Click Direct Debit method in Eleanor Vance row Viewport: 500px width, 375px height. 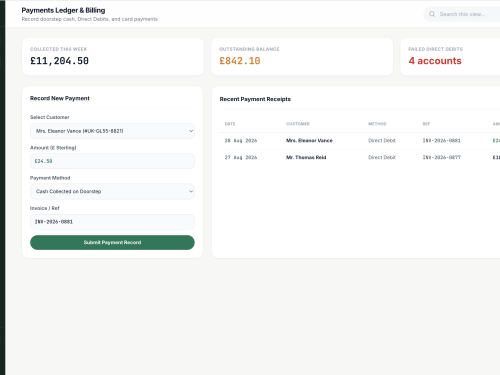point(382,141)
